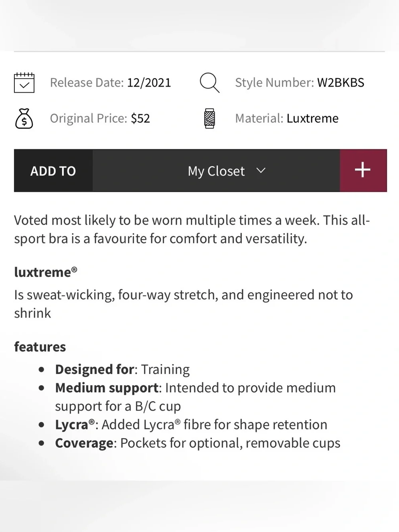Click the product description paragraph

tap(192, 229)
